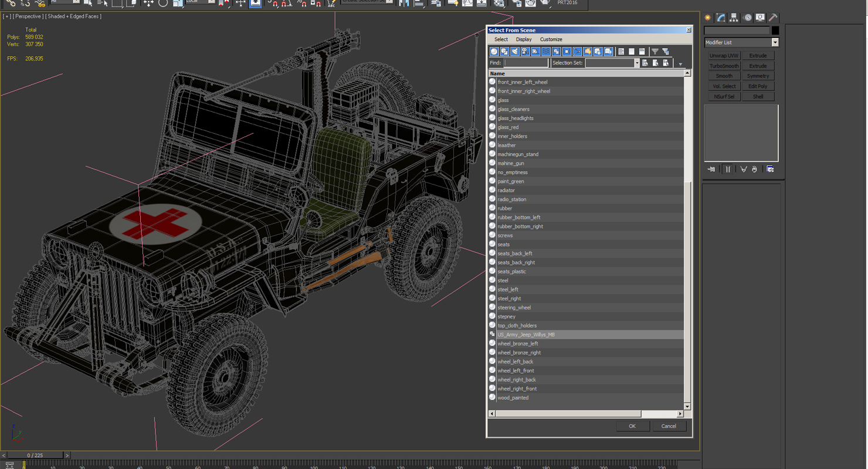Toggle Display Geometry filter in Select From Scene
868x469 pixels.
[x=494, y=52]
